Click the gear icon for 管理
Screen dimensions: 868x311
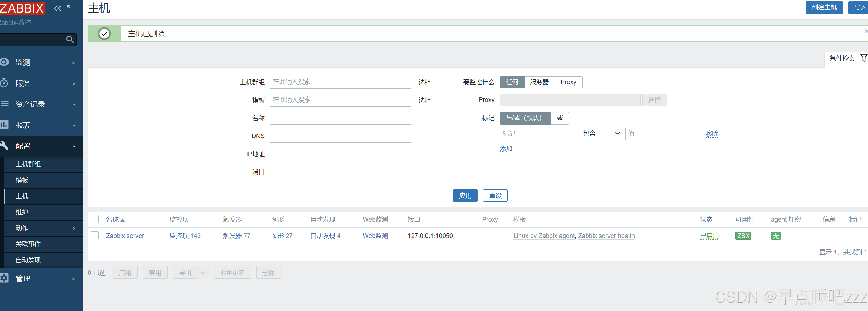click(4, 278)
